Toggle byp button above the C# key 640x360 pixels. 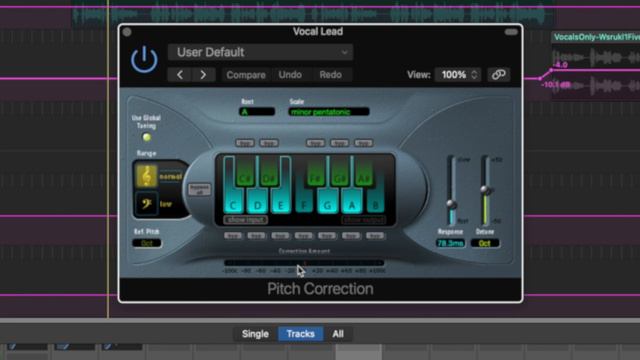coord(245,143)
